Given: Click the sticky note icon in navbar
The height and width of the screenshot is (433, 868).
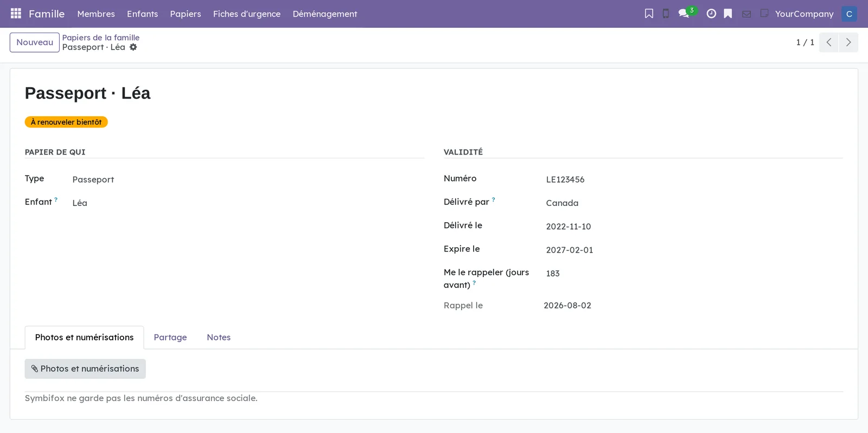Looking at the screenshot, I should (764, 13).
